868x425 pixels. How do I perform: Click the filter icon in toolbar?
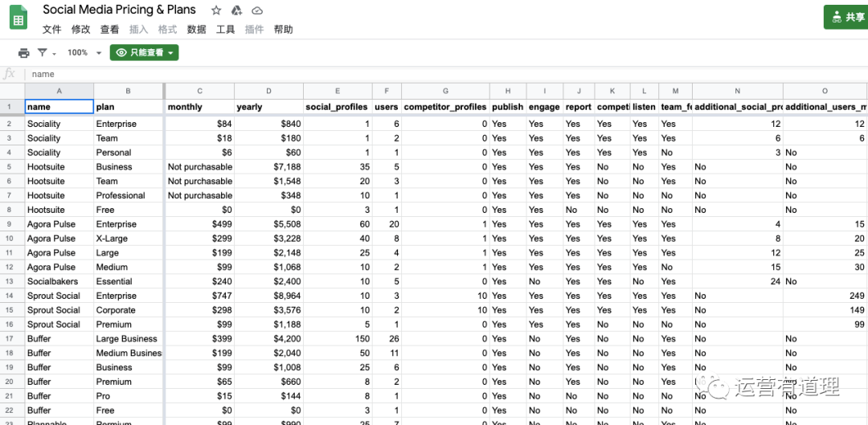point(42,52)
